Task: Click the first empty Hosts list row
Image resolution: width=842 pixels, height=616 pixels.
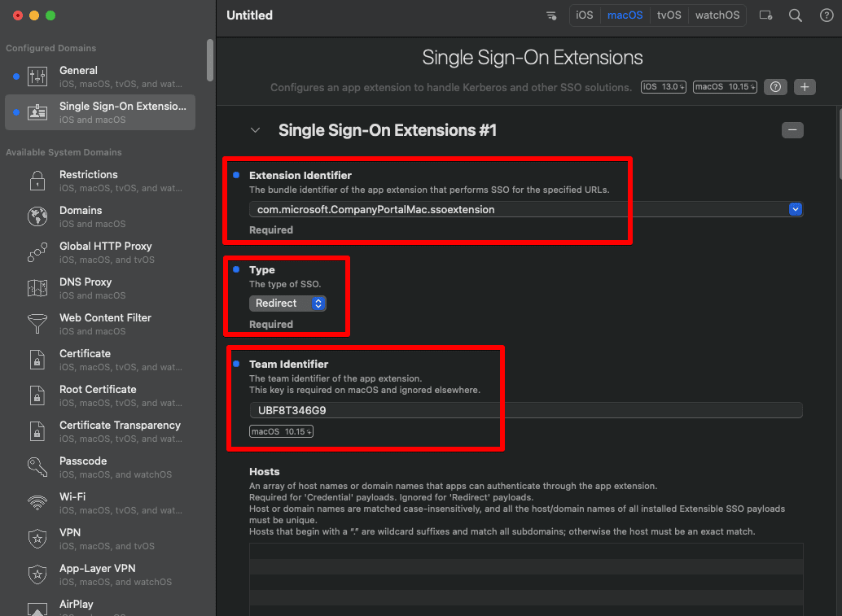Action: [526, 551]
